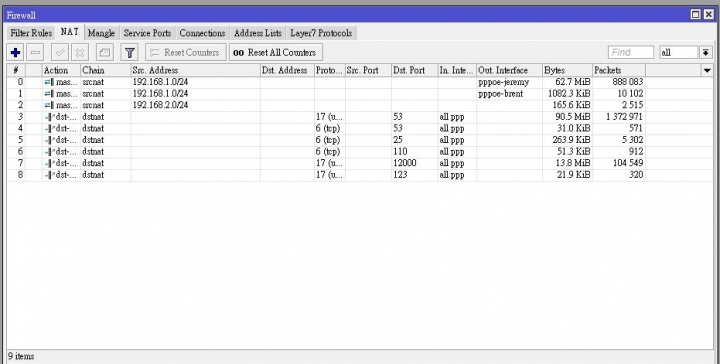This screenshot has width=720, height=364.
Task: Sort by the # column header
Action: tap(16, 70)
